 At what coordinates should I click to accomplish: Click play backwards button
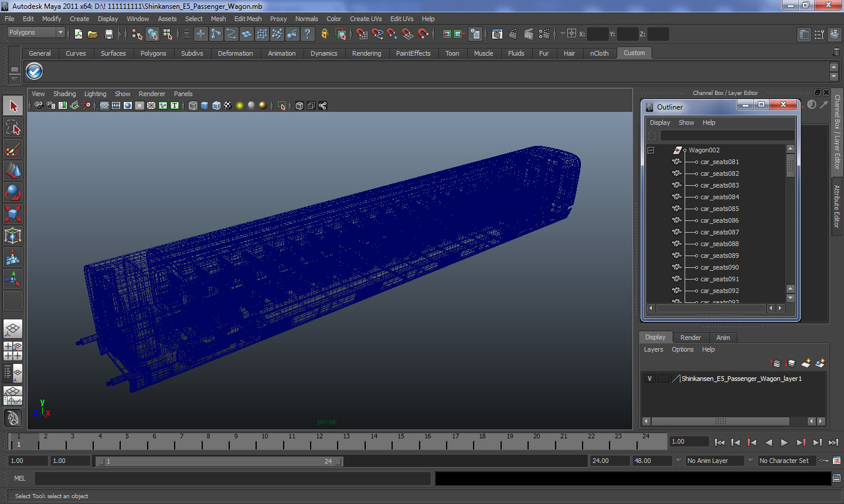(768, 442)
